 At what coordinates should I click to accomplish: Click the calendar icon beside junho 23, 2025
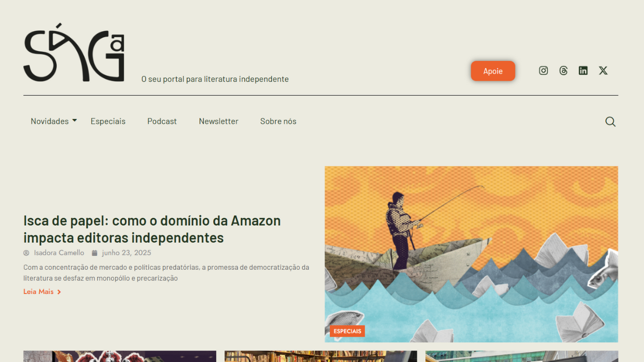click(x=94, y=253)
